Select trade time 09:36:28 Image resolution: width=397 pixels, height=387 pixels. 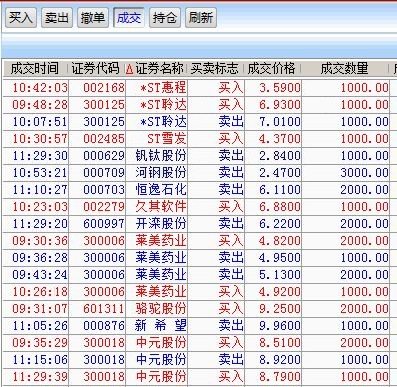click(x=40, y=258)
